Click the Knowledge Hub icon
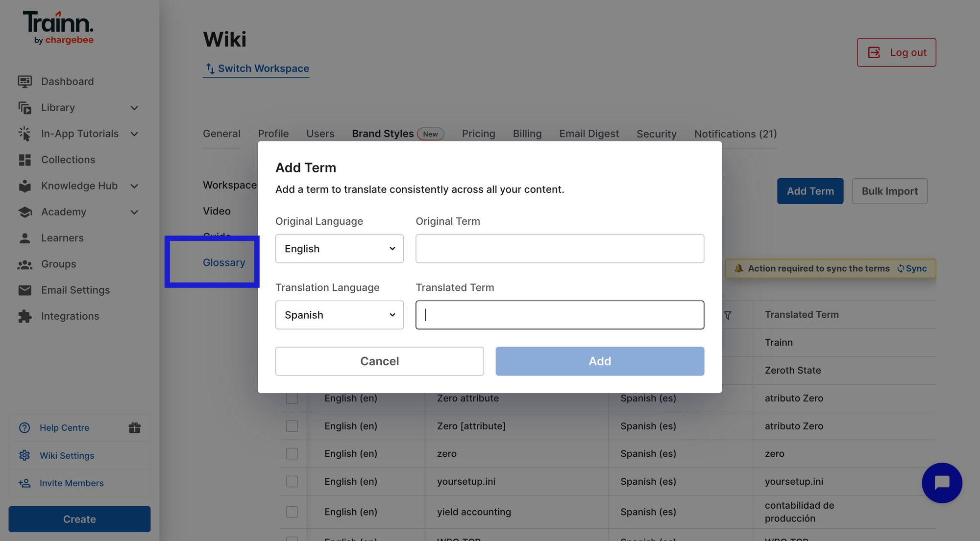980x541 pixels. pos(25,186)
